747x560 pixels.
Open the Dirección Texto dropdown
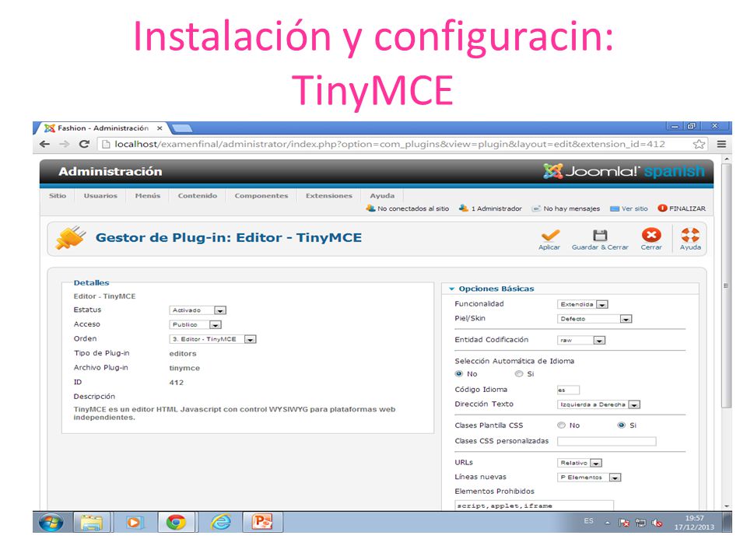599,404
